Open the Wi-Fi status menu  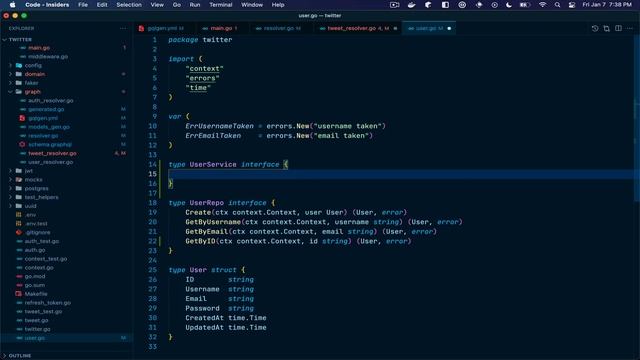pyautogui.click(x=542, y=5)
